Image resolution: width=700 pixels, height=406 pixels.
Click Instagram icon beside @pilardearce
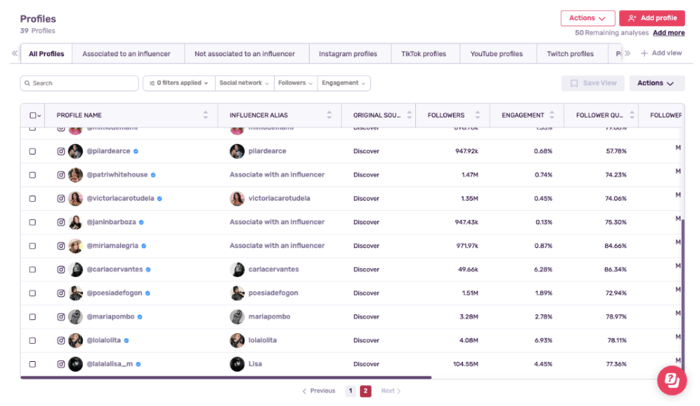[61, 151]
